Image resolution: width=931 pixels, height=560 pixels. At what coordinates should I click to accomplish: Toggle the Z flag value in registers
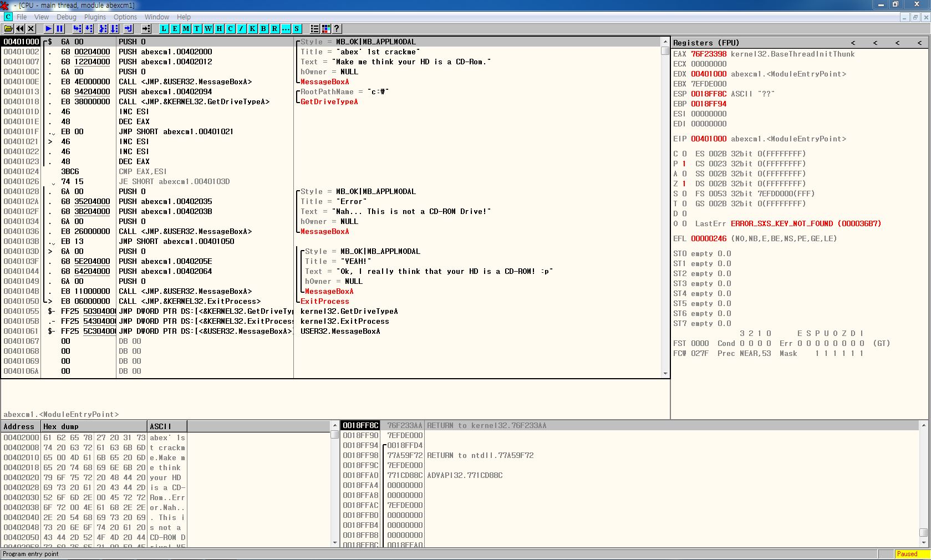click(684, 184)
